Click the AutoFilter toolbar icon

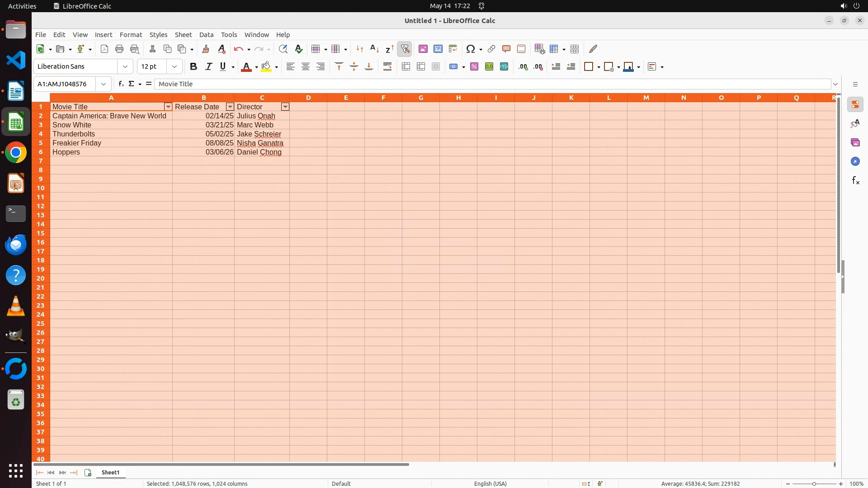405,49
